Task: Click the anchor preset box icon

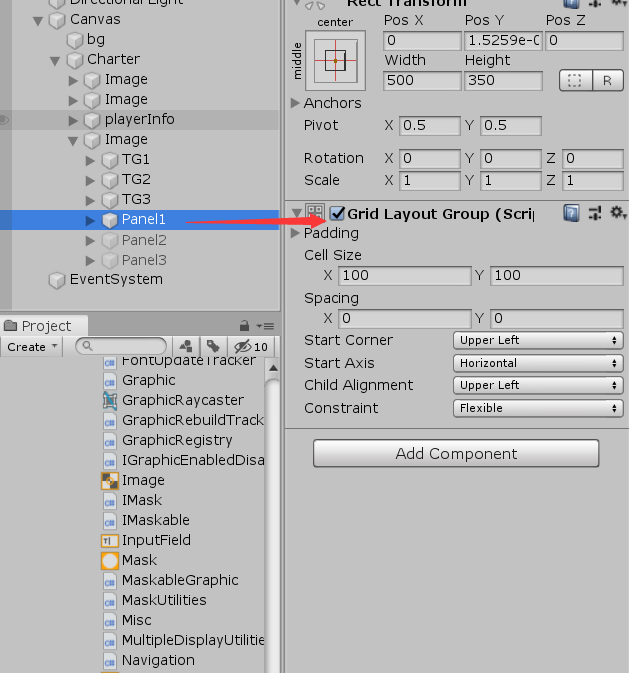Action: click(x=335, y=61)
